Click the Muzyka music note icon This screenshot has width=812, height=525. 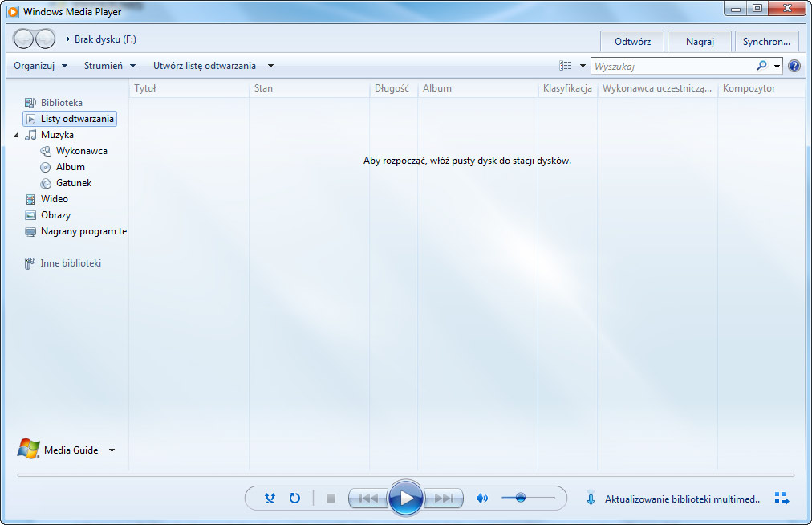(31, 135)
